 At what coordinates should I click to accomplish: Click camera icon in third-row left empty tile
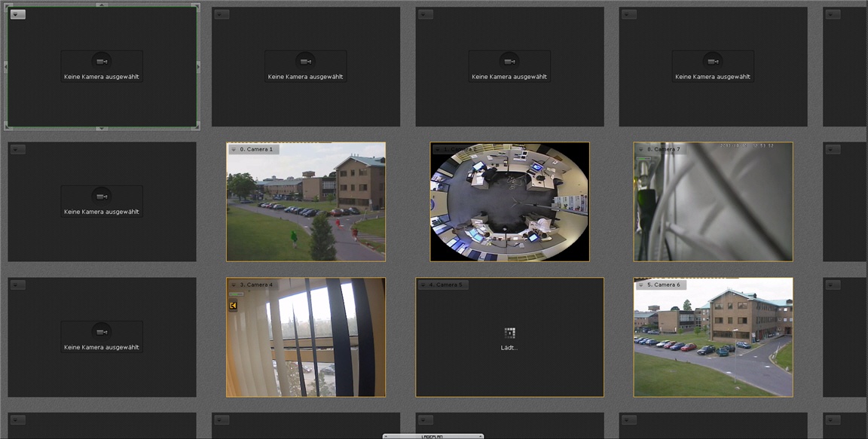102,332
